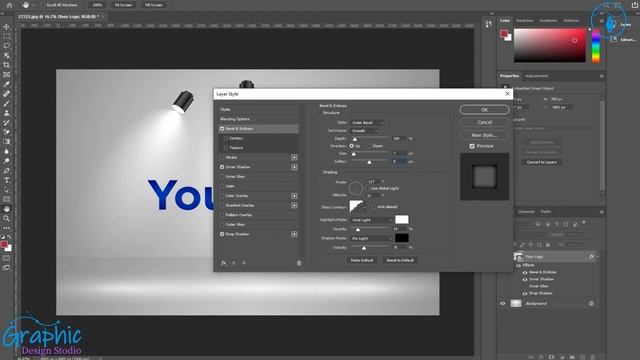Uncheck the Inner Shadow checkbox

[x=222, y=167]
